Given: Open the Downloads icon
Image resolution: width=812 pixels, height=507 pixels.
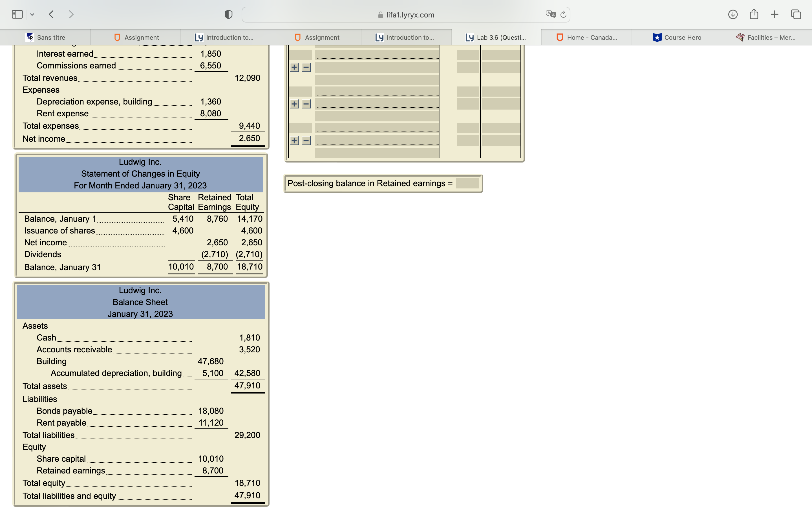Looking at the screenshot, I should click(x=733, y=14).
